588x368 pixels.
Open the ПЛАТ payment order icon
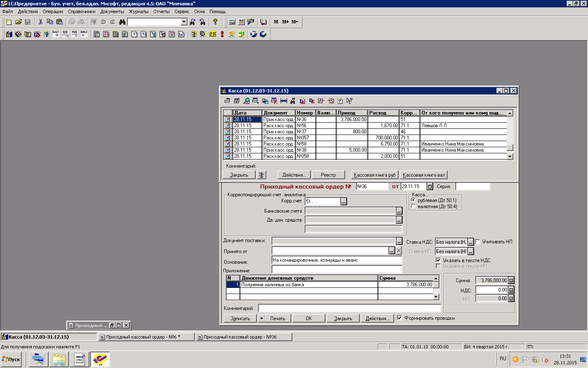tap(56, 34)
